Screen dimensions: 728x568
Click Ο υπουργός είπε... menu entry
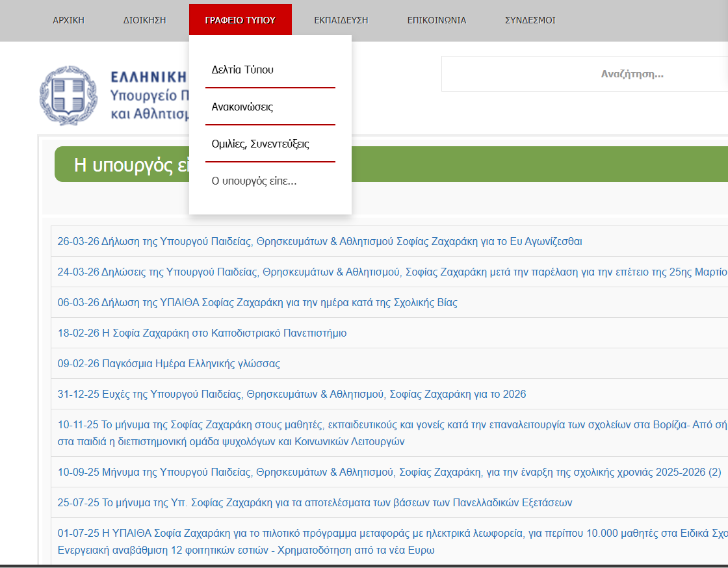pyautogui.click(x=253, y=181)
